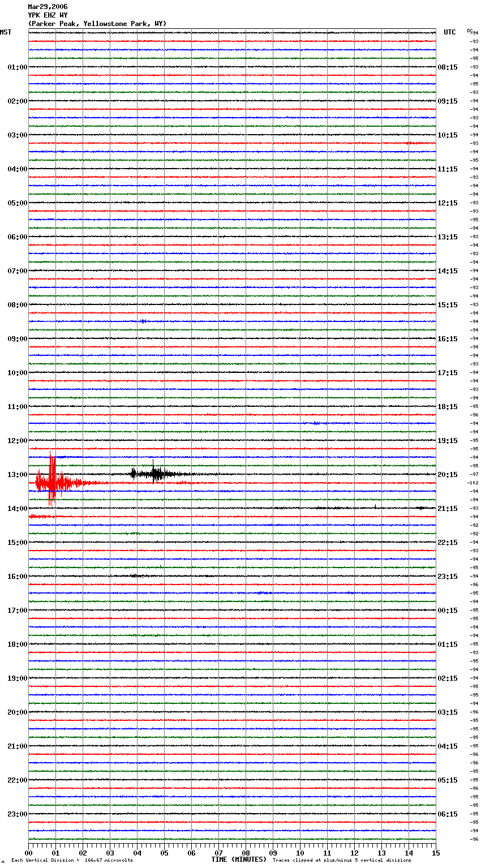Click the 12:00 MST hour label
Screen dimensions: 481x868
pyautogui.click(x=18, y=441)
